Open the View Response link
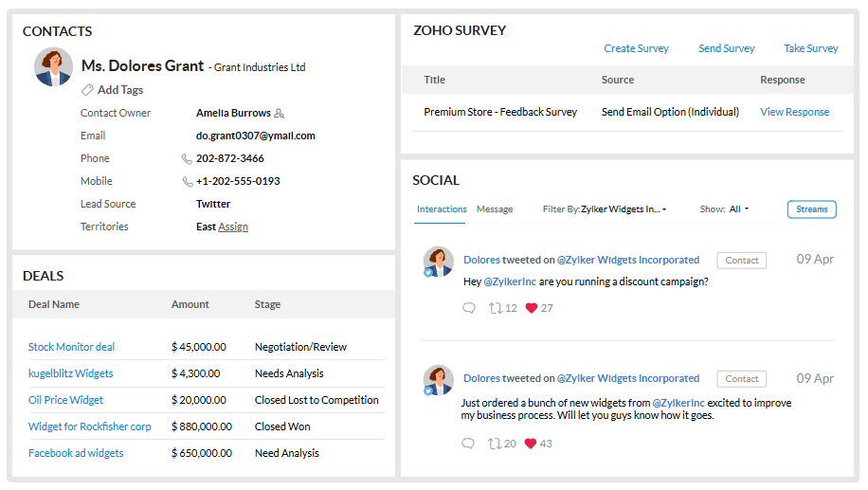 [794, 112]
